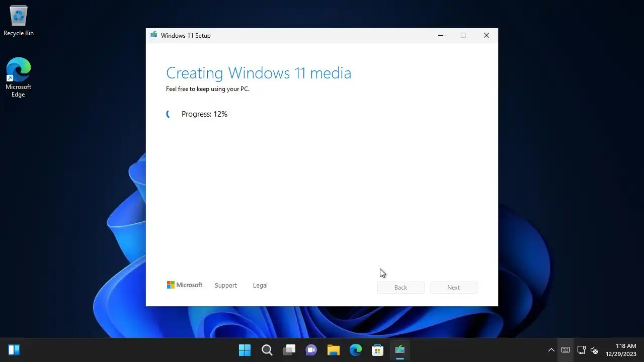Viewport: 644px width, 362px height.
Task: Click the 'Progress: 12%' text
Action: tap(204, 114)
